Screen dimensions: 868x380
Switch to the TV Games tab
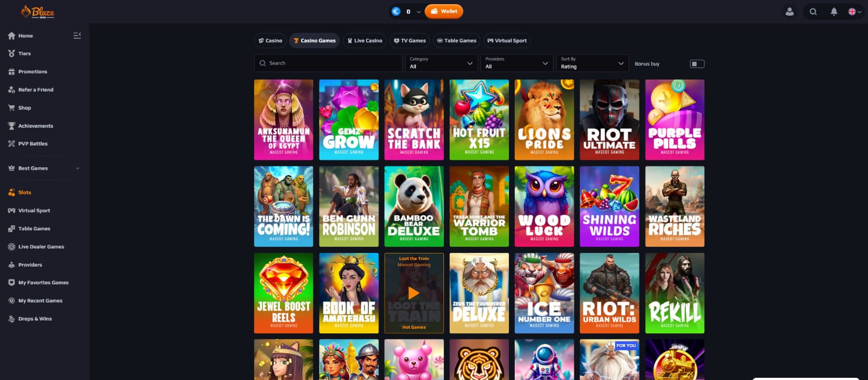(410, 41)
